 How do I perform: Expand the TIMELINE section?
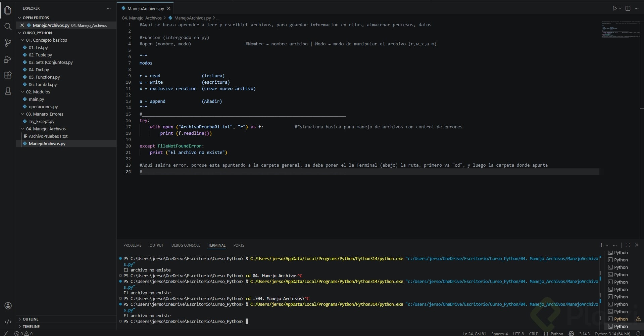[x=31, y=327]
